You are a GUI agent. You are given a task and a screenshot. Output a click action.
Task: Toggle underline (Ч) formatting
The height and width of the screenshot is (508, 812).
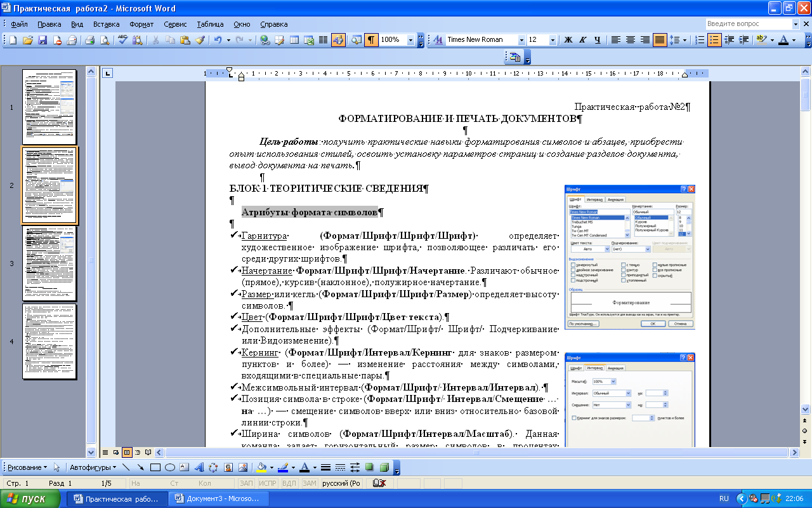click(598, 39)
